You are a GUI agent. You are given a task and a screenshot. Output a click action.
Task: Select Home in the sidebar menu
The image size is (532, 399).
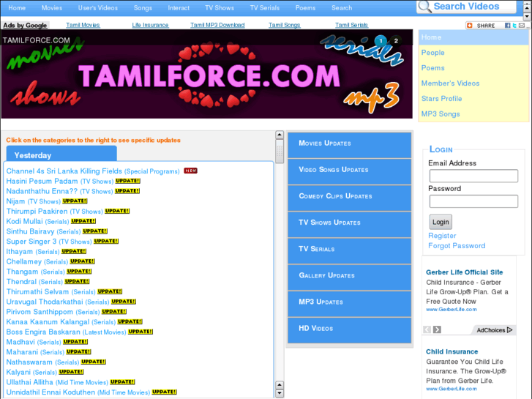pos(473,37)
